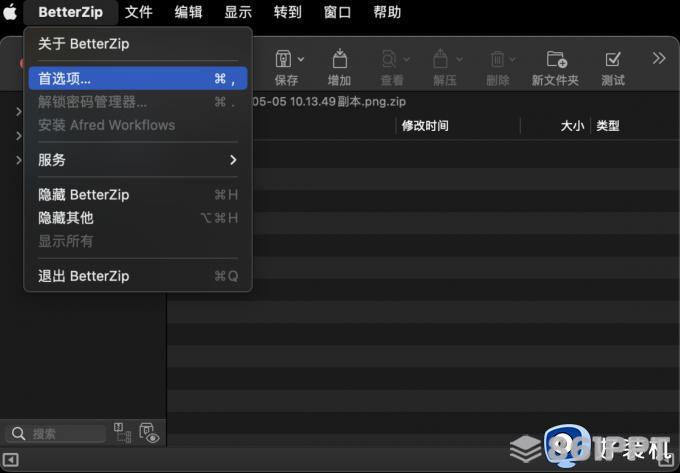Click the 测试 checkmark toolbar icon
Viewport: 680px width, 473px height.
pyautogui.click(x=613, y=59)
